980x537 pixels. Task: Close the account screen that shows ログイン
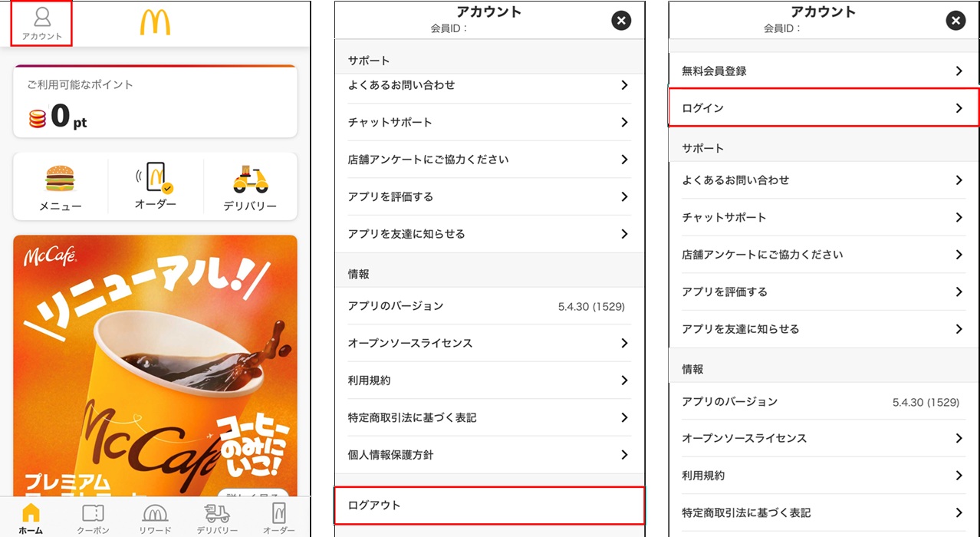955,21
